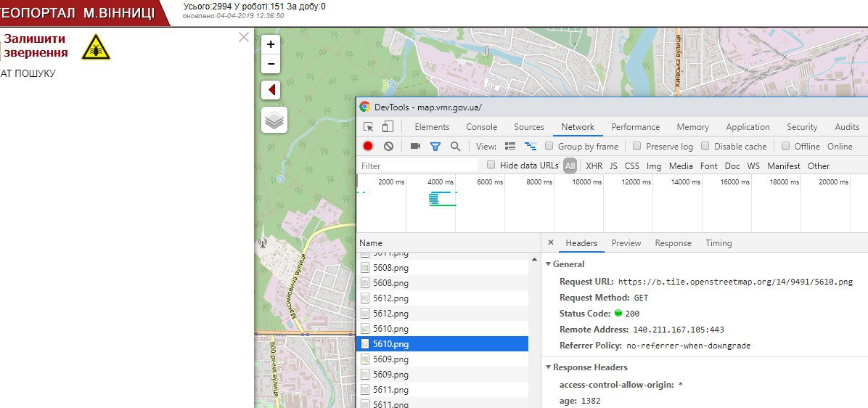Filter requests by JS
The height and width of the screenshot is (408, 868).
(x=613, y=166)
